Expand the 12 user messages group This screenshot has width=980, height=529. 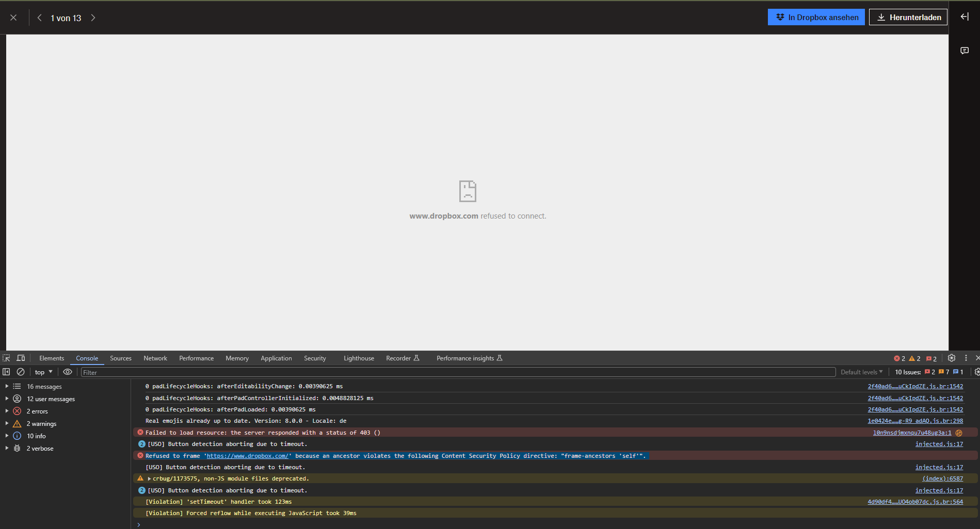(x=7, y=399)
